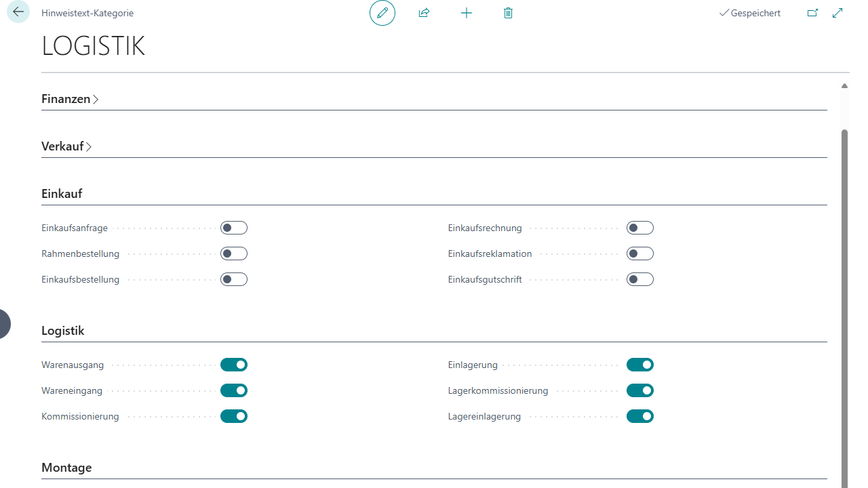Viewport: 868px width, 488px height.
Task: Collapse the Logistik section header
Action: 63,331
